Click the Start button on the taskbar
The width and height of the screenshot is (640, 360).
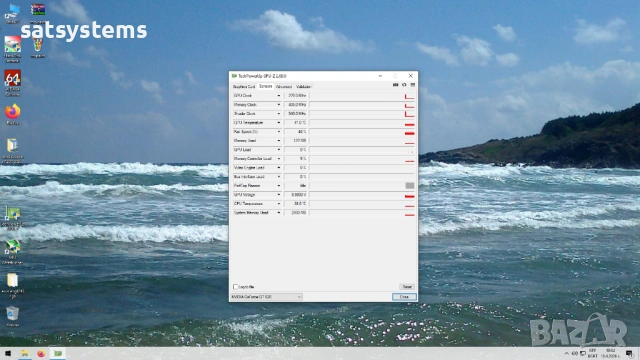pyautogui.click(x=8, y=353)
